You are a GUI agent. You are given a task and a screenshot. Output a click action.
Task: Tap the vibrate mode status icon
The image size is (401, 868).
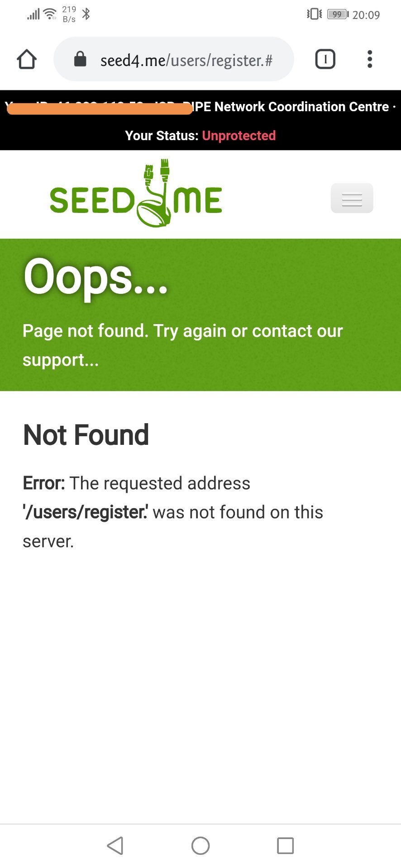point(314,14)
